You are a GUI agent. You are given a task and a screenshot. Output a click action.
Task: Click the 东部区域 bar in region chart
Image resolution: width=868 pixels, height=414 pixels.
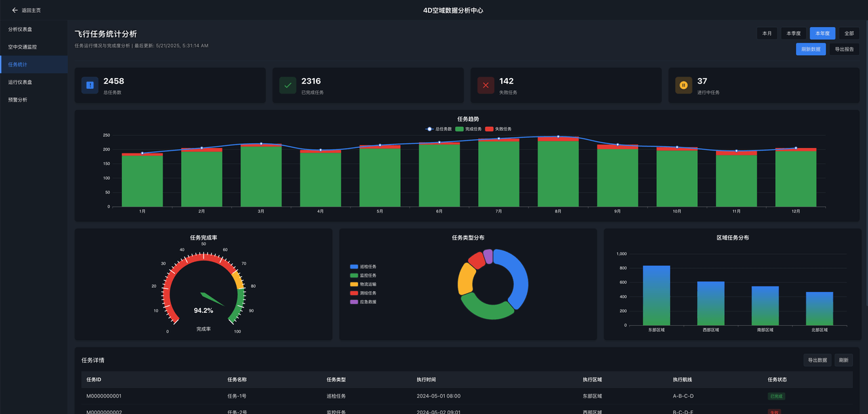(x=656, y=295)
